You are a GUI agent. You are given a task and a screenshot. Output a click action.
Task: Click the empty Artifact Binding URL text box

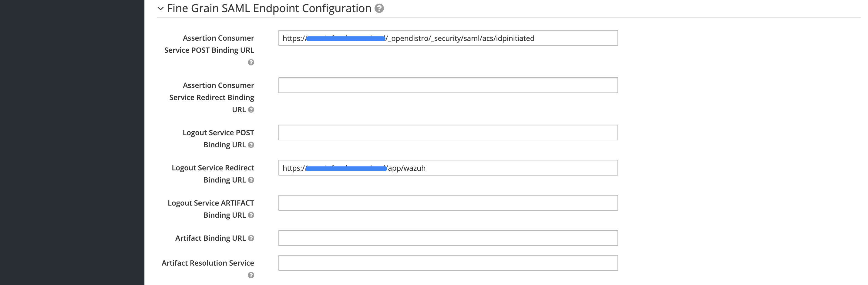[x=448, y=238]
